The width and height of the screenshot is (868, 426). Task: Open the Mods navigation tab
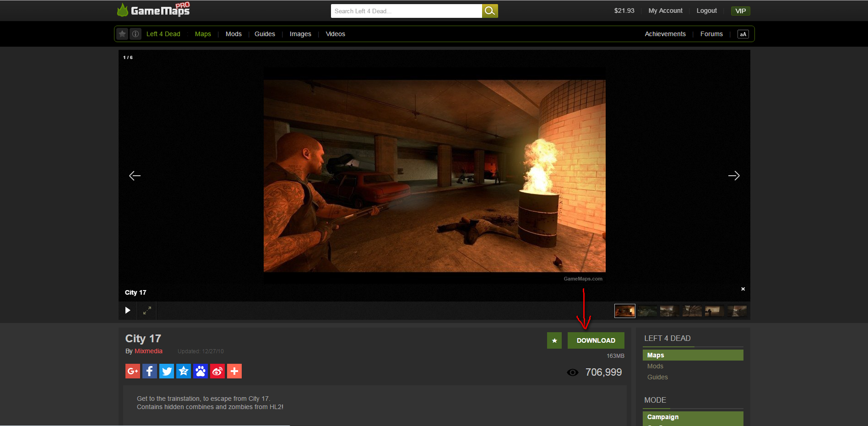(233, 34)
